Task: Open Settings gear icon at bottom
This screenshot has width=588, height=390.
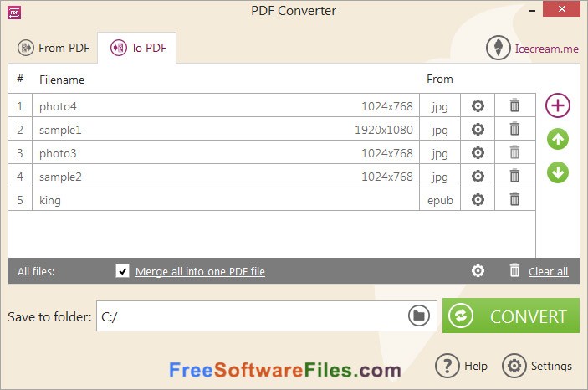Action: tap(514, 365)
